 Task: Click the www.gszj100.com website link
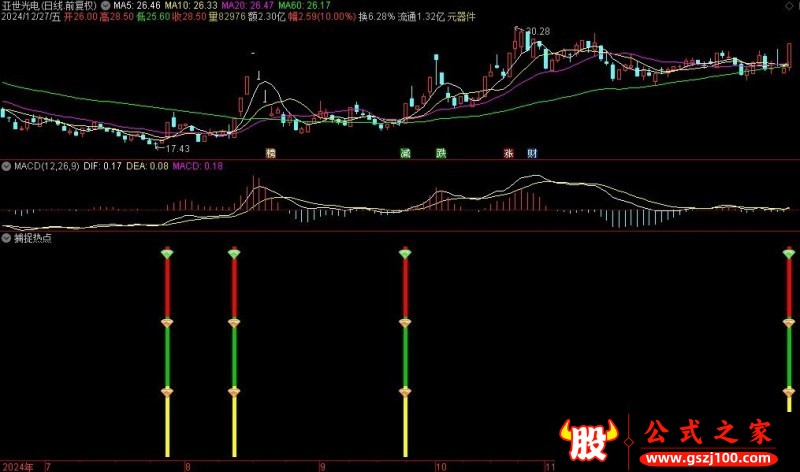tap(708, 458)
